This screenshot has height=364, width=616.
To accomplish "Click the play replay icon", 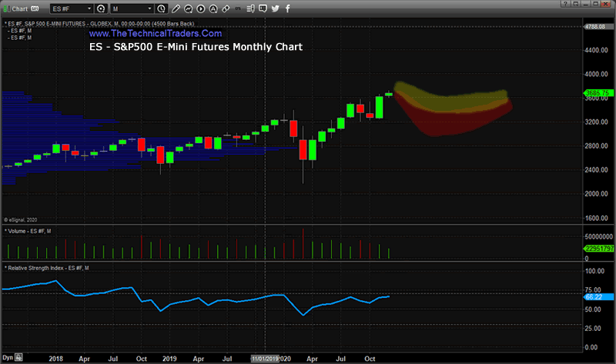I will pyautogui.click(x=201, y=8).
